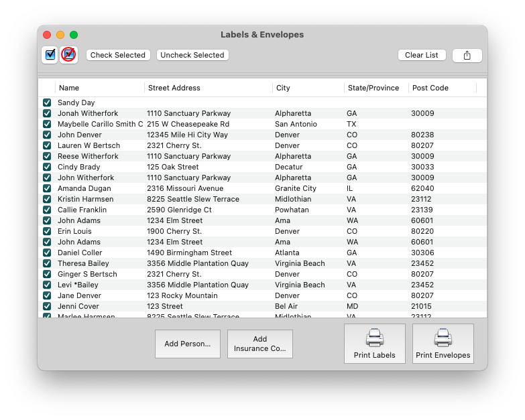Click post code 80220
Viewport: 525px width, 420px height.
[422, 231]
